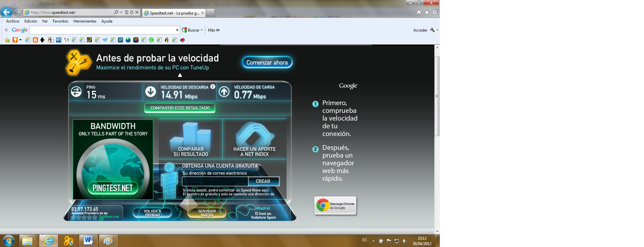Open the W3 bookmark icon
644x247 pixels.
click(x=59, y=40)
